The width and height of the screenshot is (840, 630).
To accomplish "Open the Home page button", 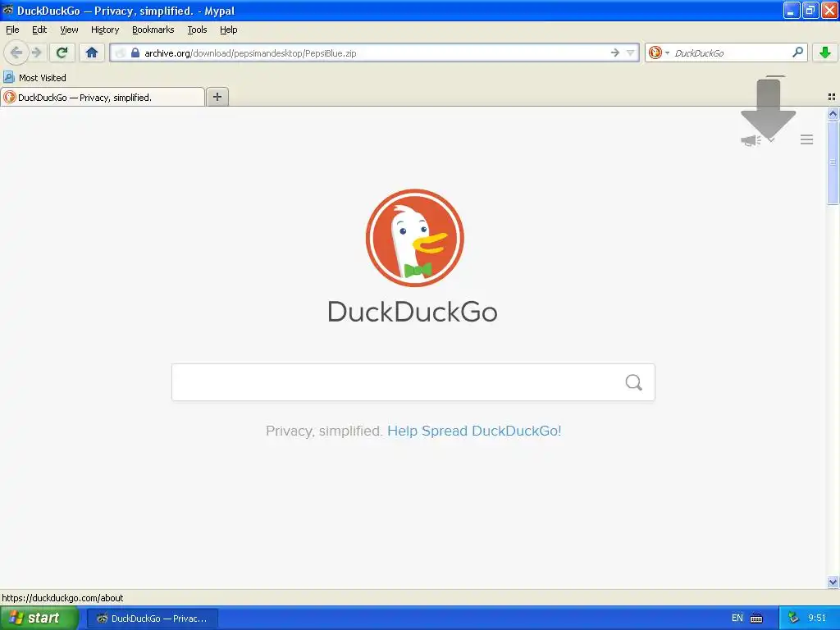I will [x=92, y=52].
